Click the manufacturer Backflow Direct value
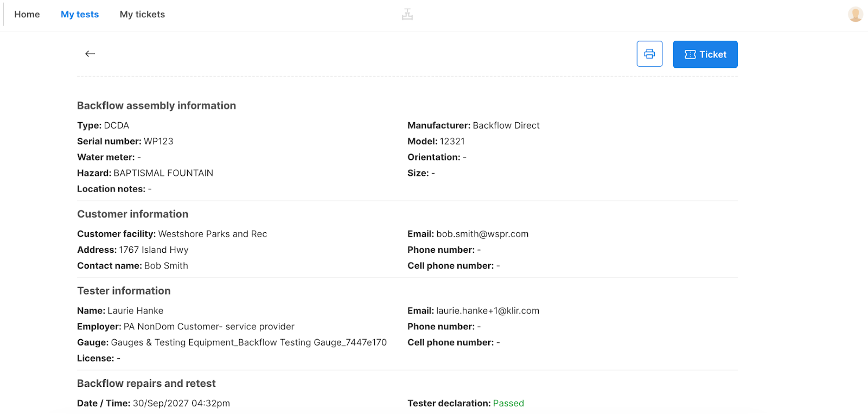This screenshot has height=414, width=868. click(506, 126)
